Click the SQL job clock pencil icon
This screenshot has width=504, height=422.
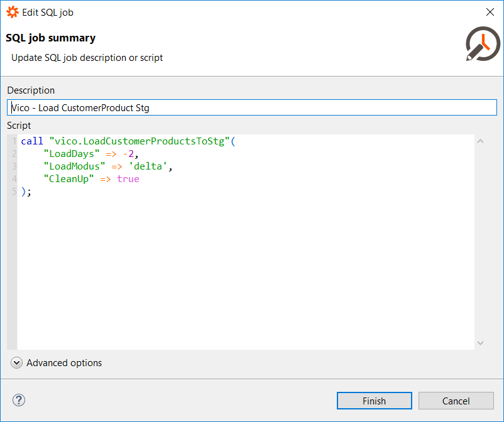tap(483, 44)
